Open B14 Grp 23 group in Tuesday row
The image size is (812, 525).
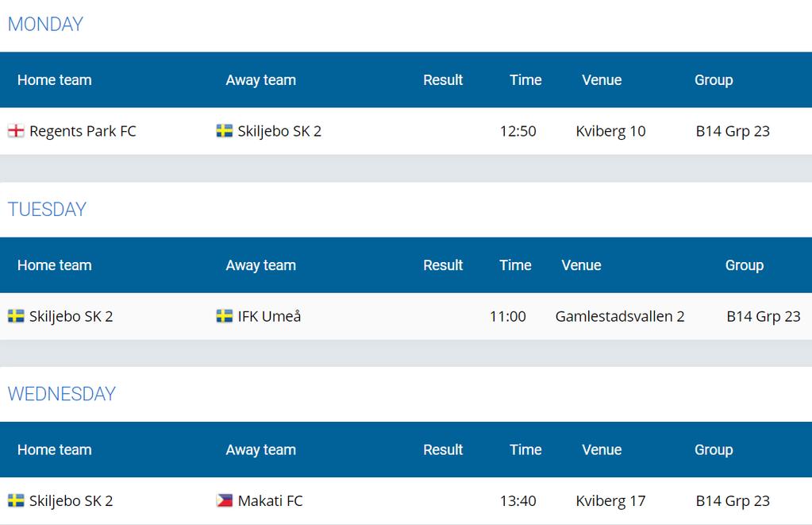764,316
